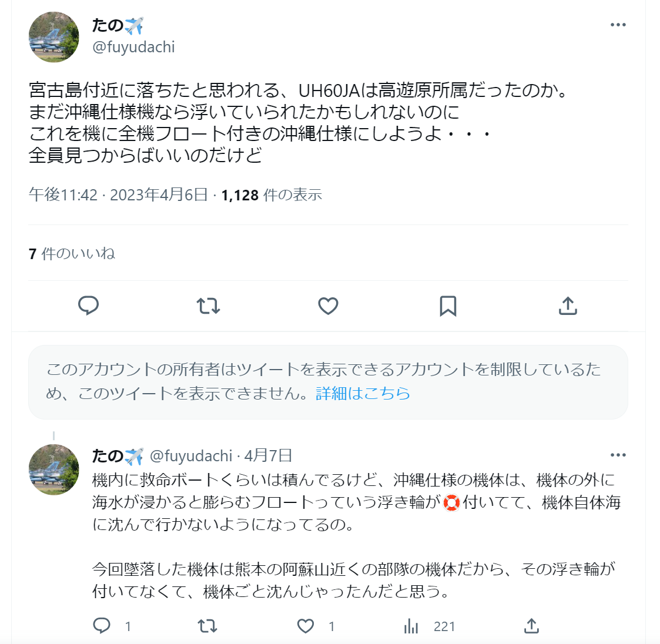Share the April 7 reply tweet
This screenshot has height=644, width=660.
[531, 626]
